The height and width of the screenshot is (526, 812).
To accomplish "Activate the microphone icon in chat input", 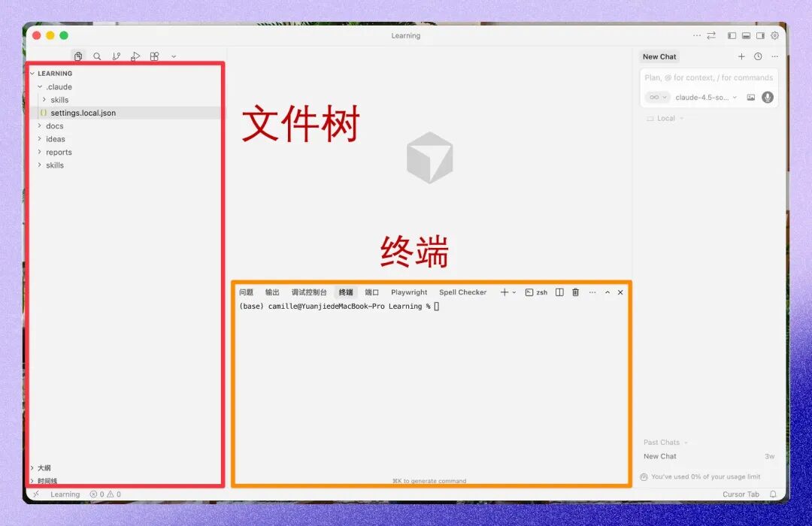I will (x=767, y=97).
